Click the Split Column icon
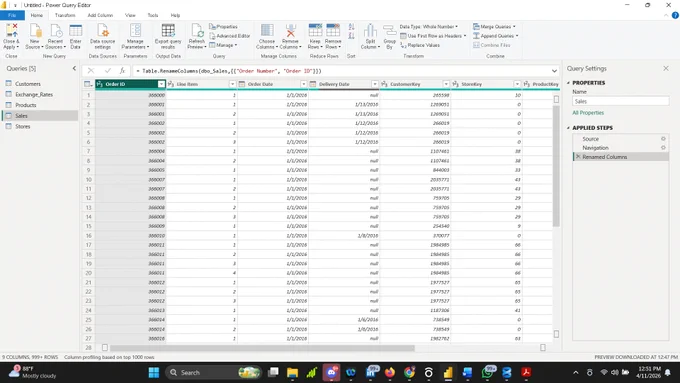Screen dimensions: 680x383 coord(370,31)
